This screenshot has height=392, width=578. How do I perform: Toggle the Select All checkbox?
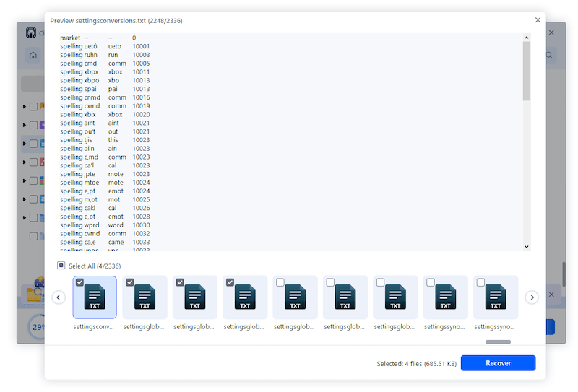click(x=61, y=266)
